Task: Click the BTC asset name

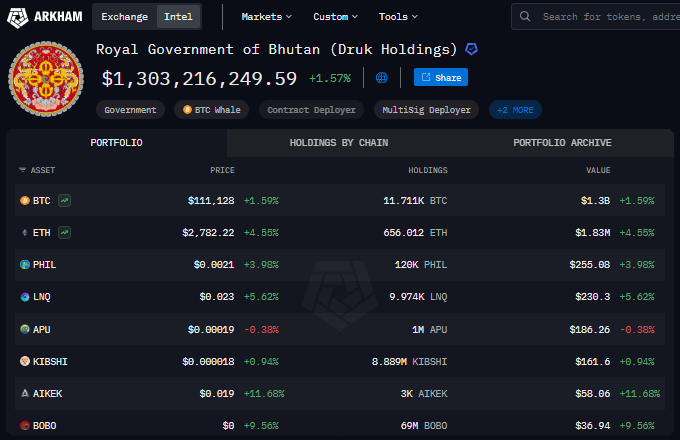Action: [42, 201]
